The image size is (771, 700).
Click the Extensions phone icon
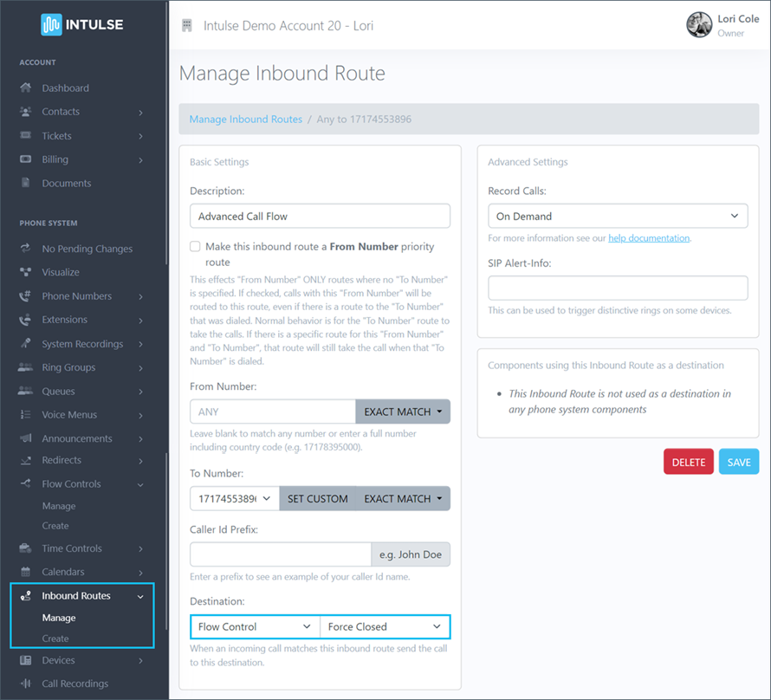[26, 320]
